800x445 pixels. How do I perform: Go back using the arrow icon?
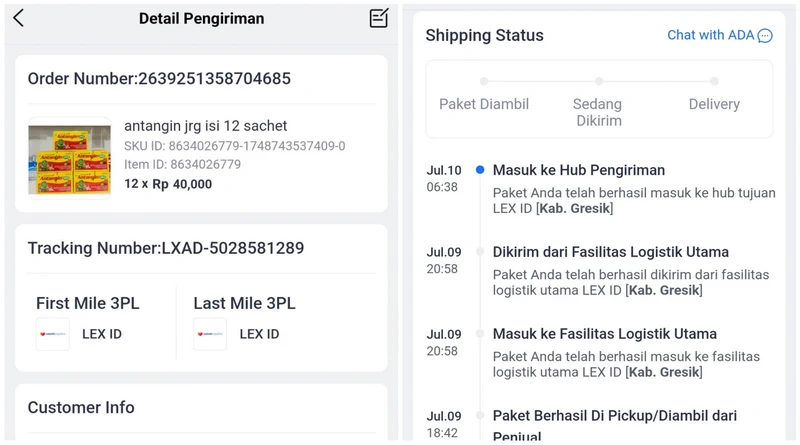18,18
